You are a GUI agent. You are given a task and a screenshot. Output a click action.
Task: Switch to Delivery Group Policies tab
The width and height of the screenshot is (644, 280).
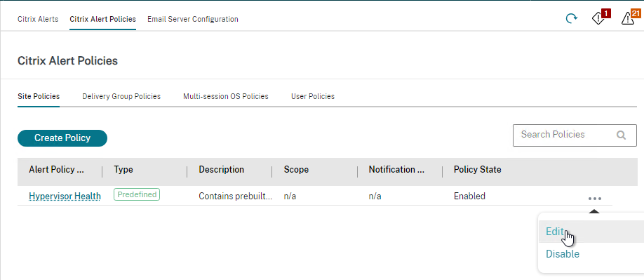[121, 96]
